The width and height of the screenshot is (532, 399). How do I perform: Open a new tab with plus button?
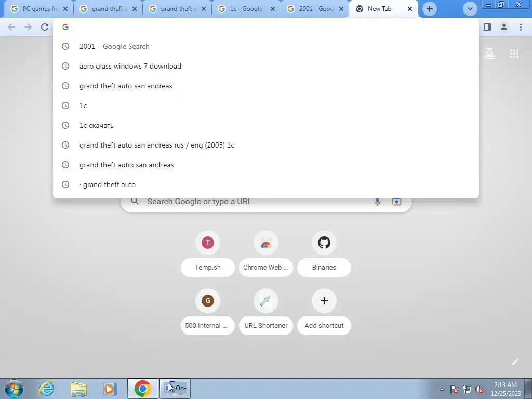[430, 9]
